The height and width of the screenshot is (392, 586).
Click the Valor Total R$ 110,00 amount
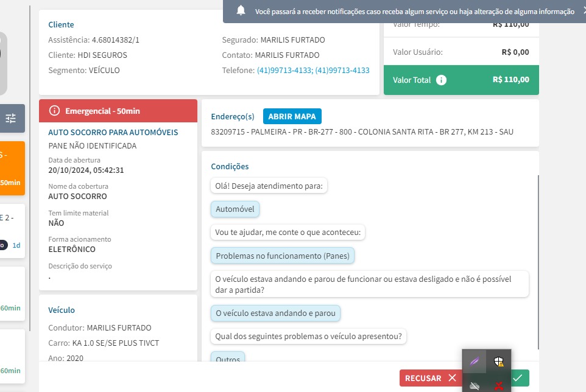click(511, 80)
